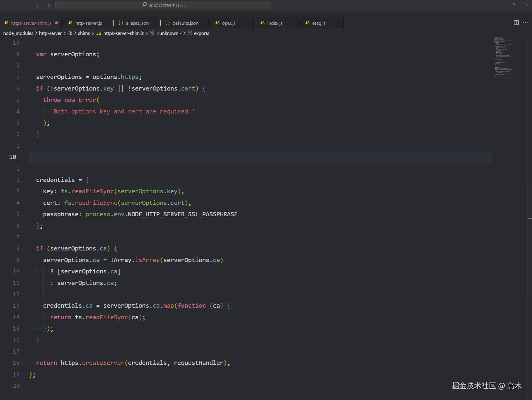Minimize the VS Code window
532x400 pixels.
500,5
